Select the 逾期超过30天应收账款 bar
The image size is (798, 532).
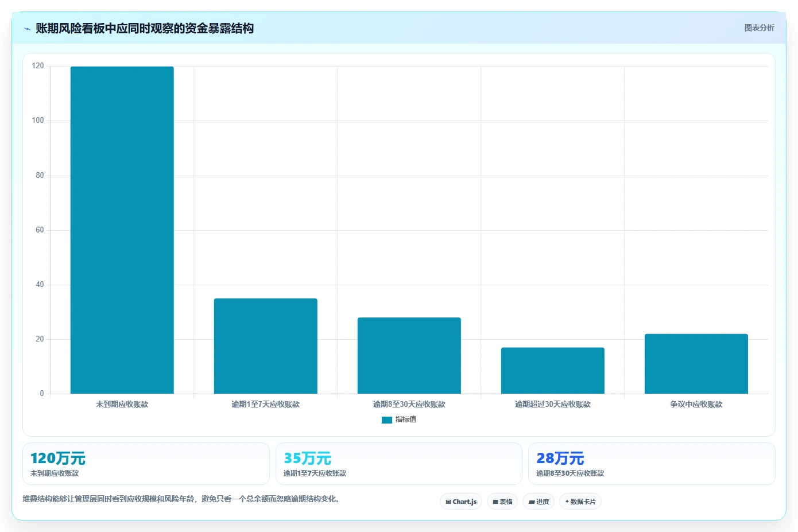[553, 371]
